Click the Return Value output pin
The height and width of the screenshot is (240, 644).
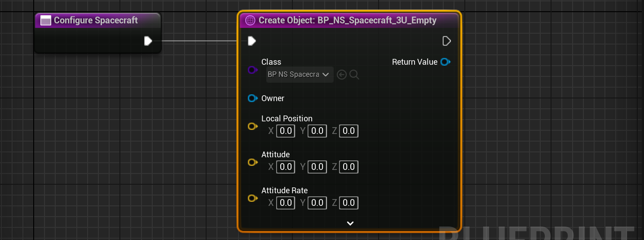(x=445, y=62)
